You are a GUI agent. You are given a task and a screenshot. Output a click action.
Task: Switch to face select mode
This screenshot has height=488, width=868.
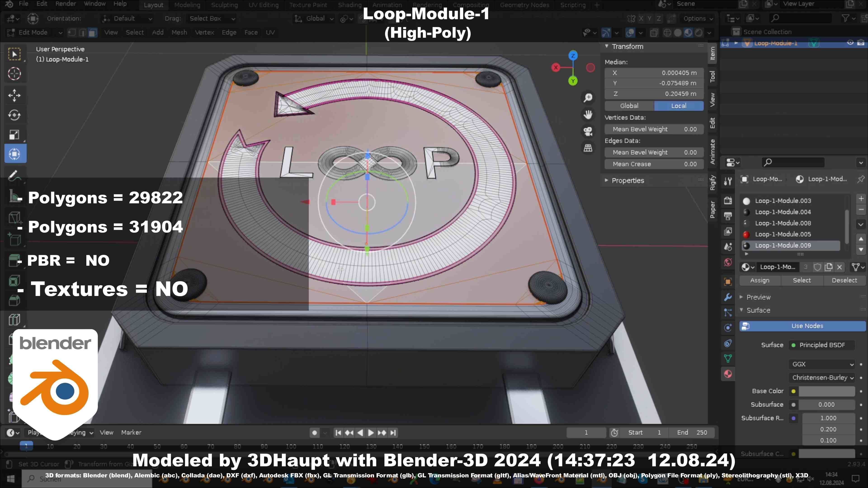tap(93, 32)
